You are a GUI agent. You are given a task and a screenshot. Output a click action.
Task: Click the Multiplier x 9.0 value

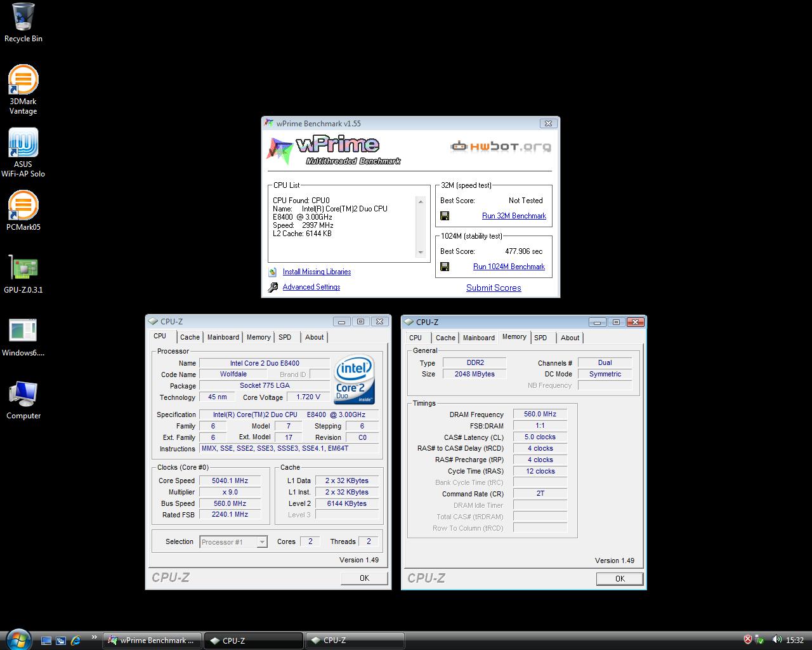tap(230, 492)
